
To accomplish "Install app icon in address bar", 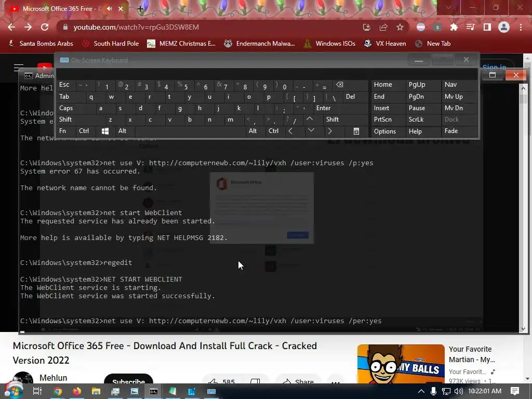I will pyautogui.click(x=367, y=27).
